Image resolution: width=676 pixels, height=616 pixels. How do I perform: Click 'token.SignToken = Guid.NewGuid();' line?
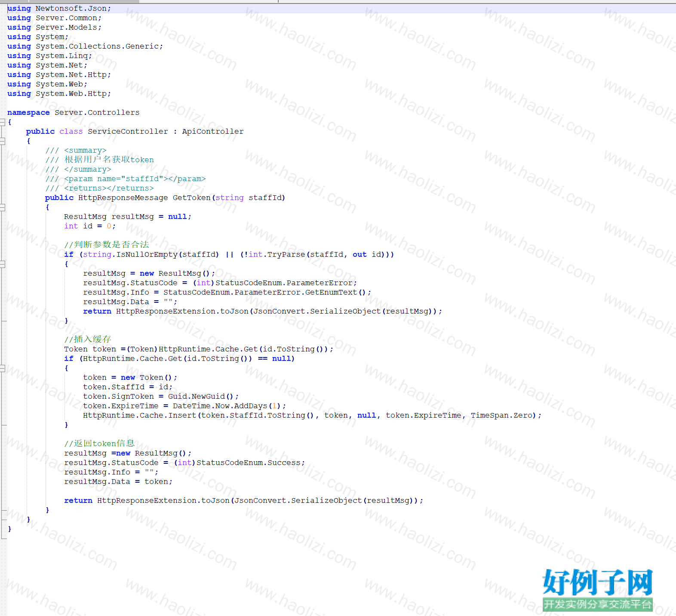[x=161, y=396]
